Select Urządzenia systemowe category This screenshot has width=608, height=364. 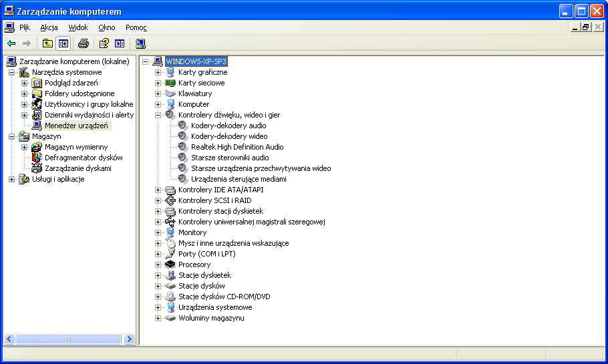click(215, 307)
